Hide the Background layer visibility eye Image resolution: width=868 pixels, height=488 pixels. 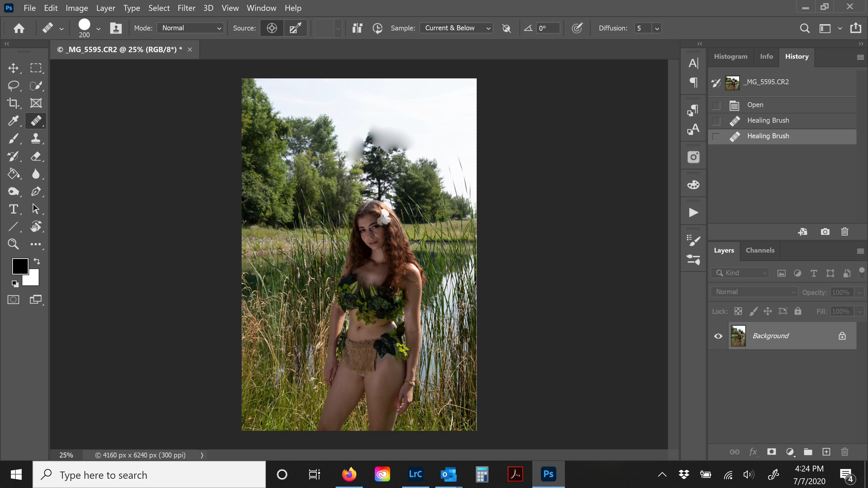click(x=718, y=336)
